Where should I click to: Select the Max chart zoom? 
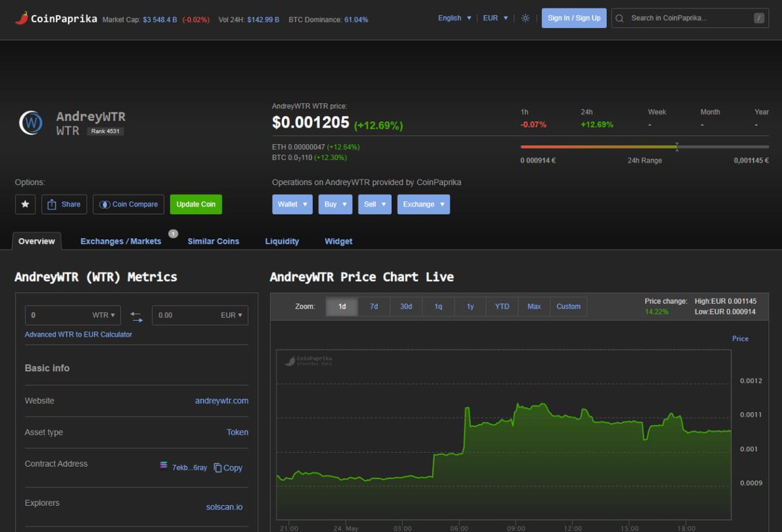pos(534,307)
